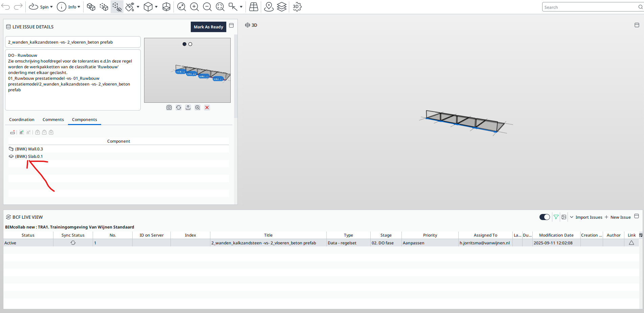Switch to the Comments tab

pos(53,120)
